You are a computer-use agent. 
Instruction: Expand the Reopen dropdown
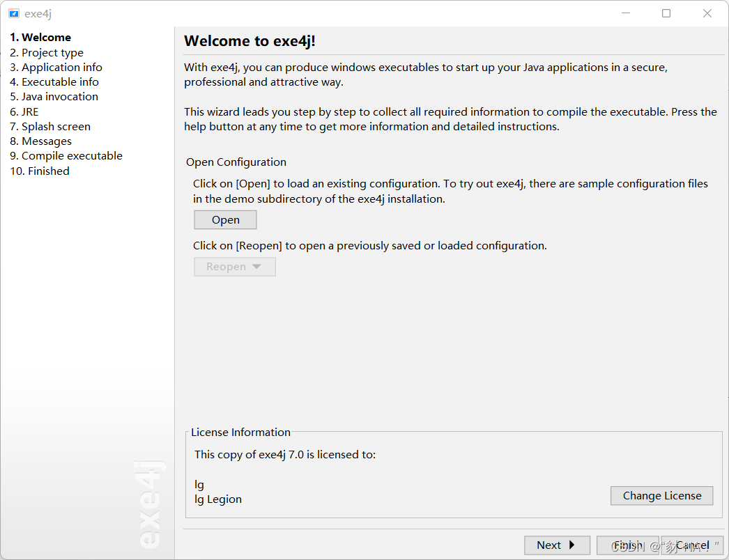tap(234, 266)
